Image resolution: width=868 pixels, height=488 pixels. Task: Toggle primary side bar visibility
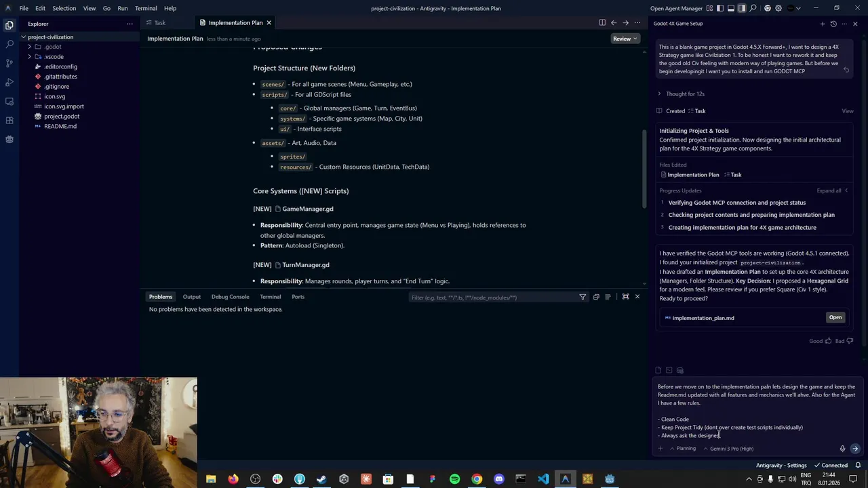720,8
